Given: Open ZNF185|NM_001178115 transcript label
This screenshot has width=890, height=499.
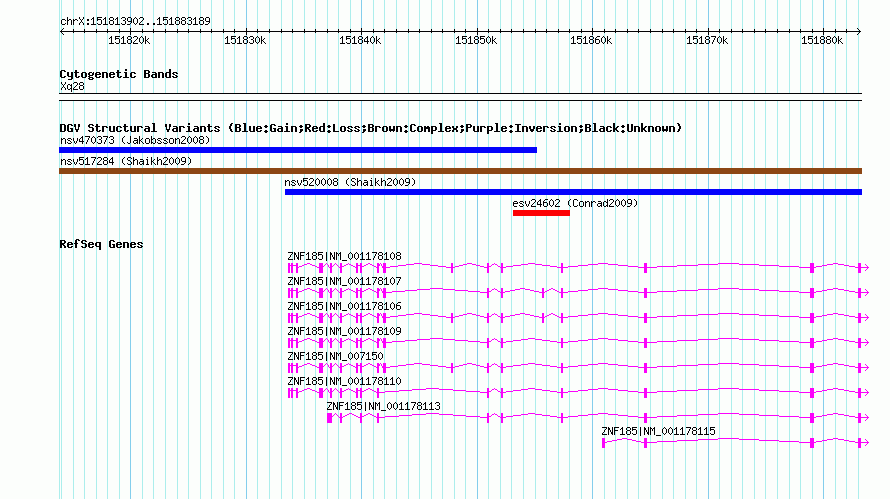Looking at the screenshot, I should [658, 431].
